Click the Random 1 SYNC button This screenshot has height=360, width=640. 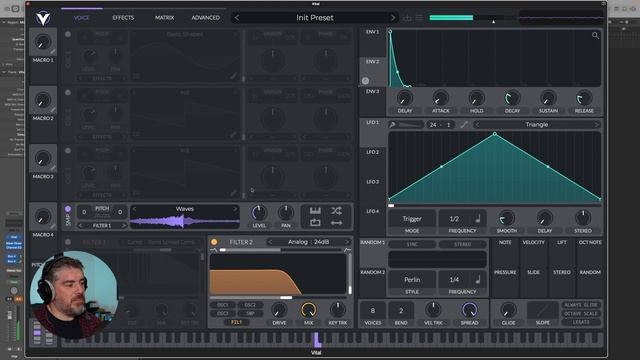pyautogui.click(x=412, y=244)
